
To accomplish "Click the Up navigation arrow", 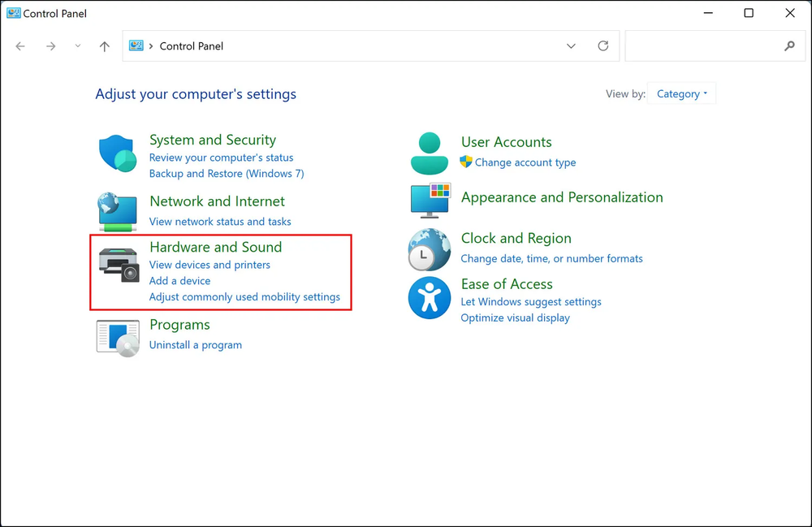I will [x=104, y=46].
